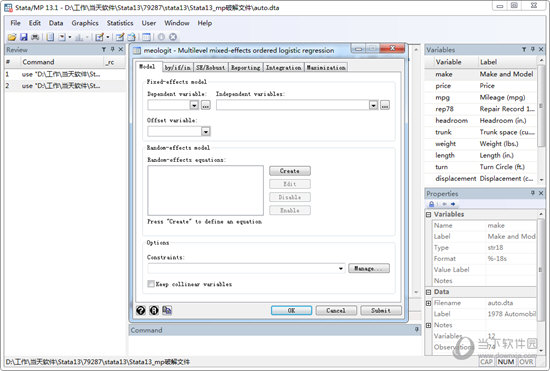Open the File menu

[15, 23]
